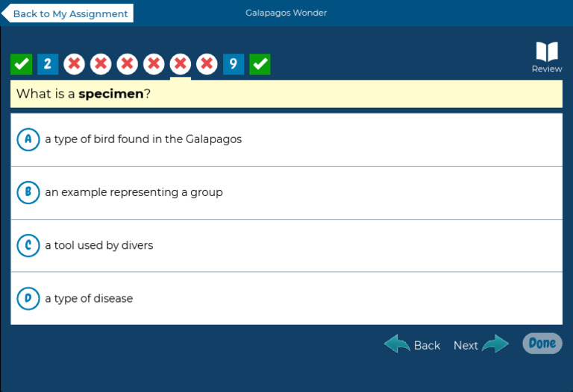This screenshot has width=573, height=392.
Task: Open question 8's red X marker
Action: tap(207, 64)
